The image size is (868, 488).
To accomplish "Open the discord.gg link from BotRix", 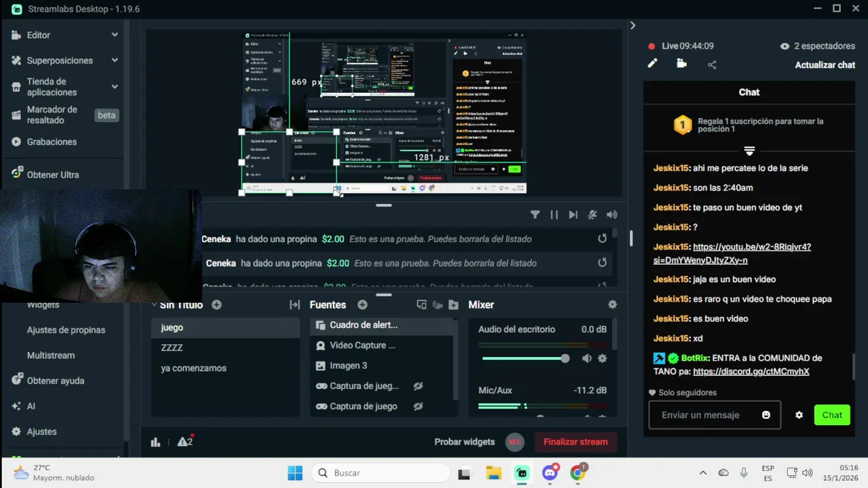I will 751,371.
